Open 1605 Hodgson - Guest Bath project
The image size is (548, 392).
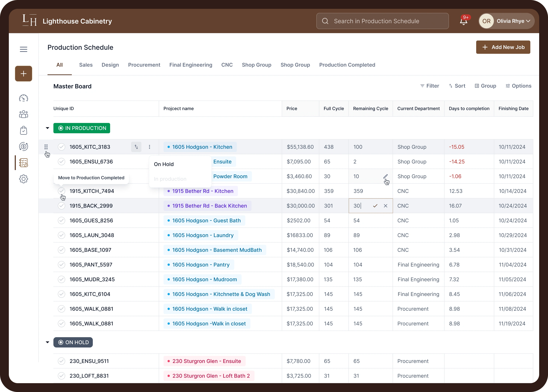204,220
